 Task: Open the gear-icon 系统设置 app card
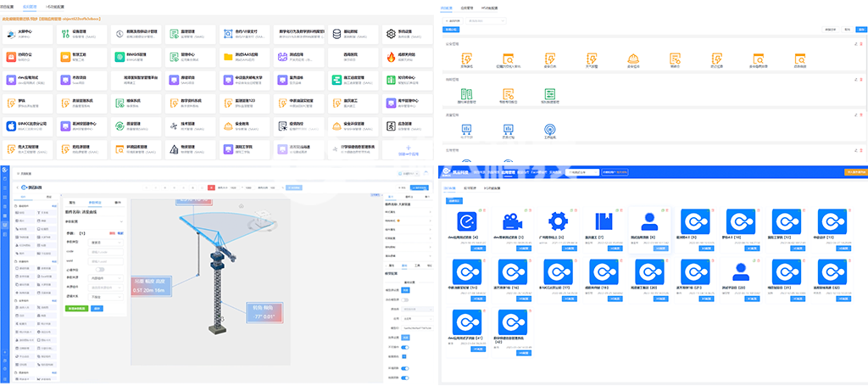pyautogui.click(x=407, y=34)
